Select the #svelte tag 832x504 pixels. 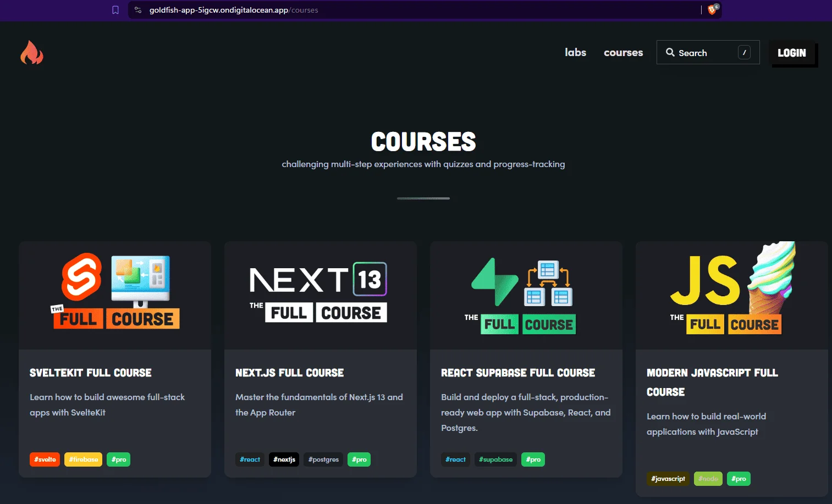[x=45, y=459]
